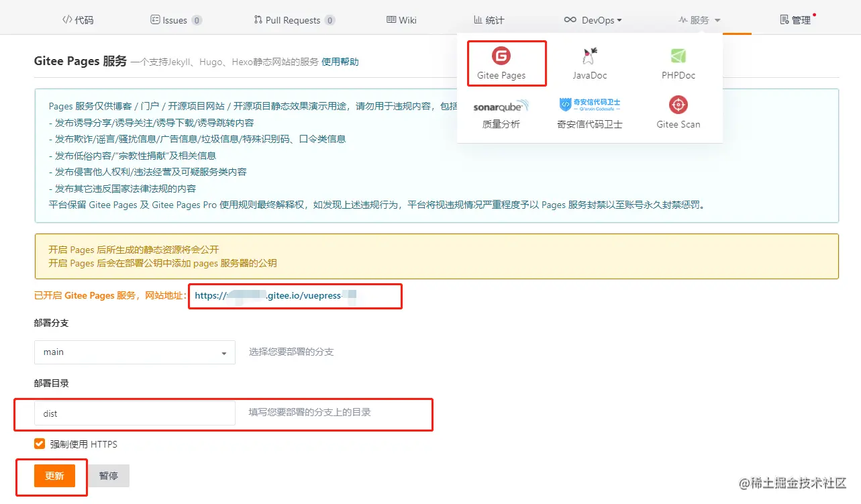Open the PHPDoc service icon
Viewport: 861px width, 504px height.
point(678,56)
